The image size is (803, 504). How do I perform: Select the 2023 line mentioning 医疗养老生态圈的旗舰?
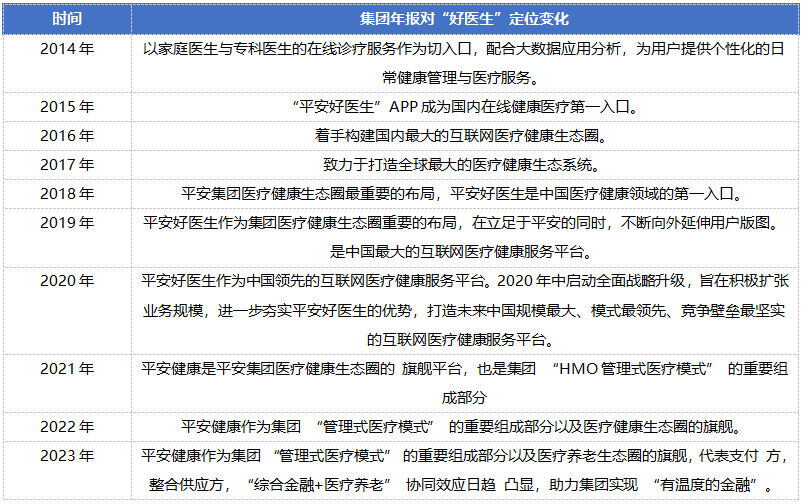point(465,456)
